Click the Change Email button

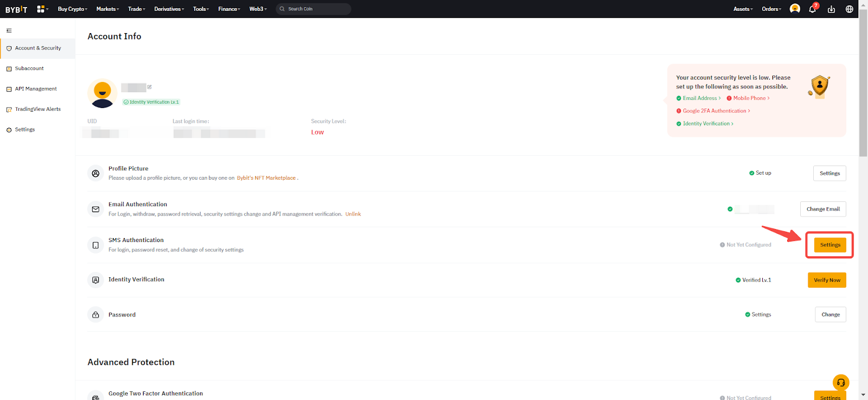coord(823,209)
